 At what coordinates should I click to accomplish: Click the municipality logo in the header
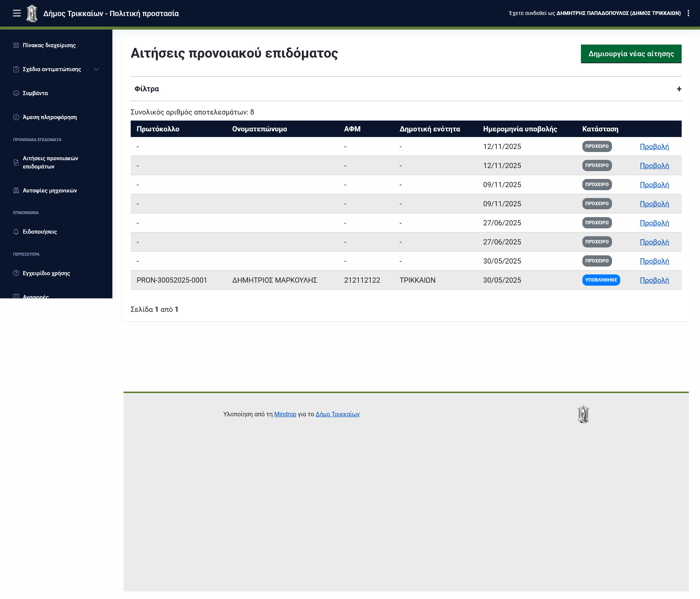(x=32, y=13)
